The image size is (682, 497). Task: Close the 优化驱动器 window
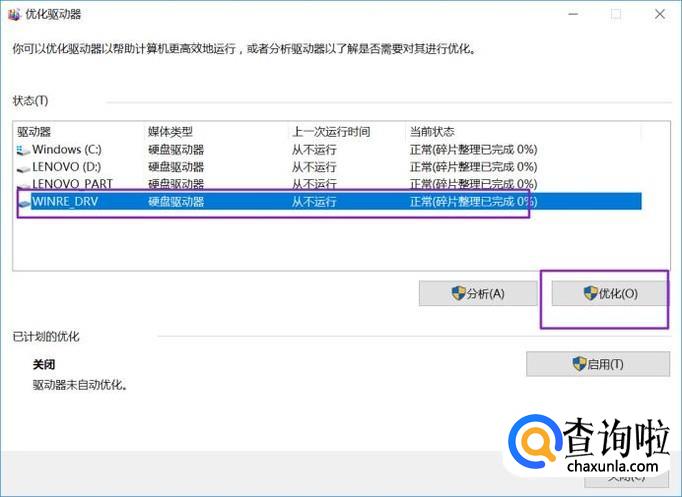659,14
